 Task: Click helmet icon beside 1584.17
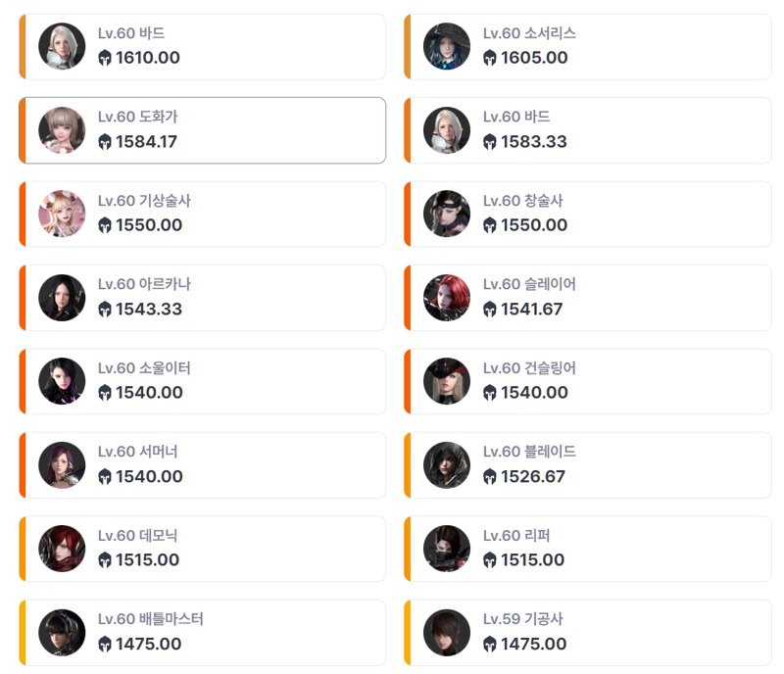(105, 142)
